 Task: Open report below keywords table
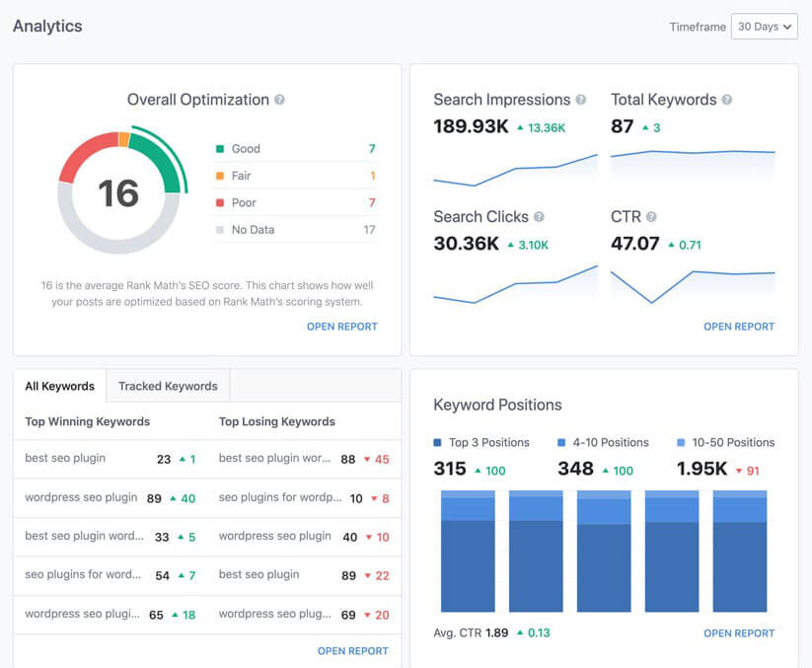click(352, 650)
